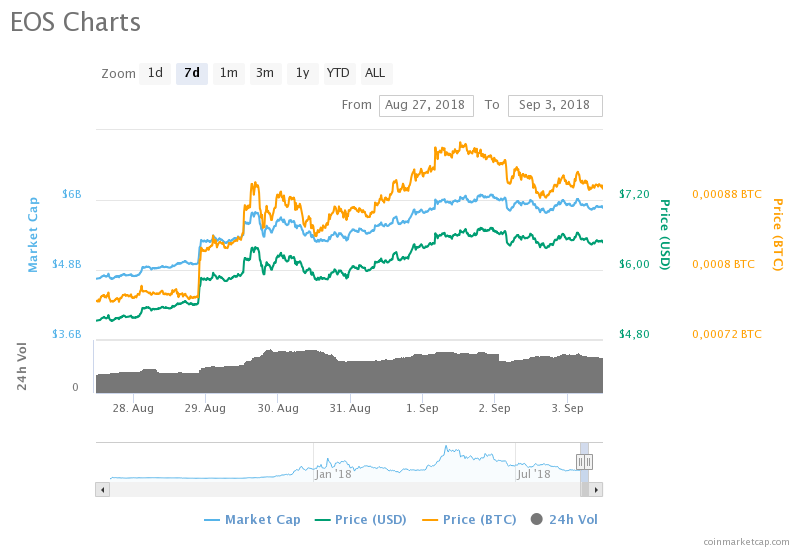Image resolution: width=800 pixels, height=550 pixels.
Task: Grab the left navigator range handle
Action: click(x=581, y=462)
